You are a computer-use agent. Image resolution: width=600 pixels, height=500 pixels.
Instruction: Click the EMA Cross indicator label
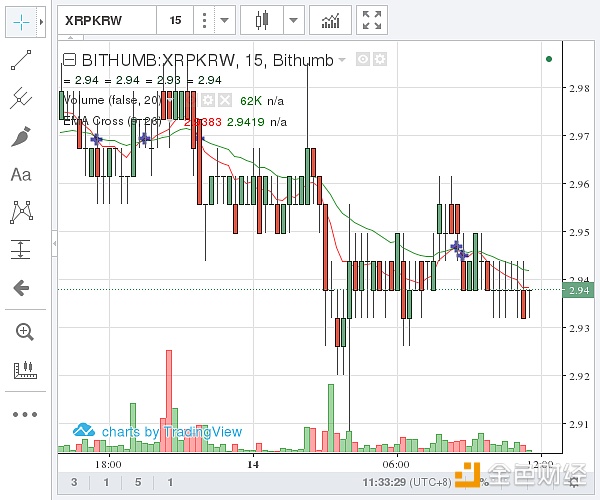112,121
